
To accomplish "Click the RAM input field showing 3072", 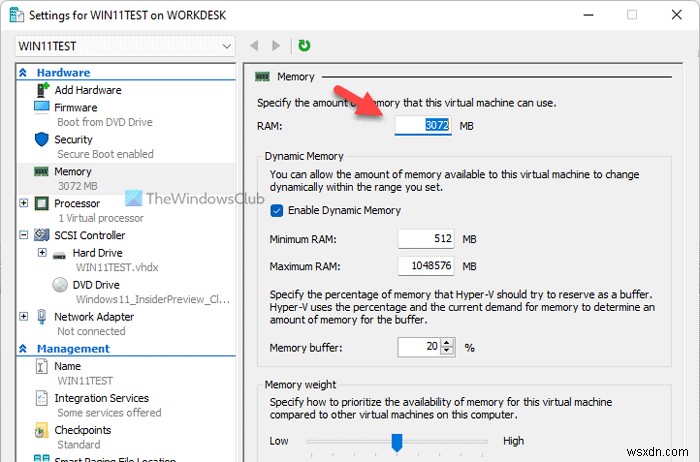I will click(x=423, y=125).
